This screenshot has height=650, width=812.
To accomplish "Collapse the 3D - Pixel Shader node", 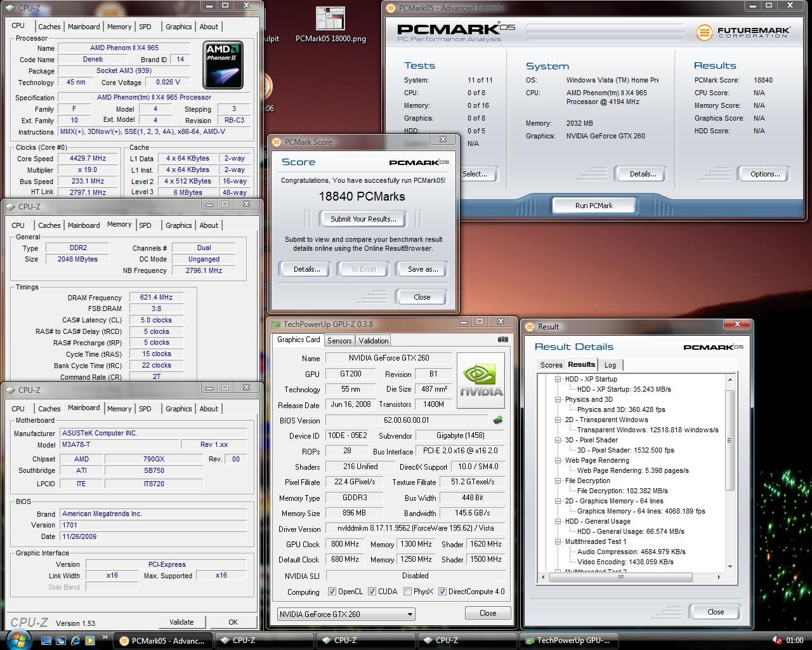I will click(558, 440).
